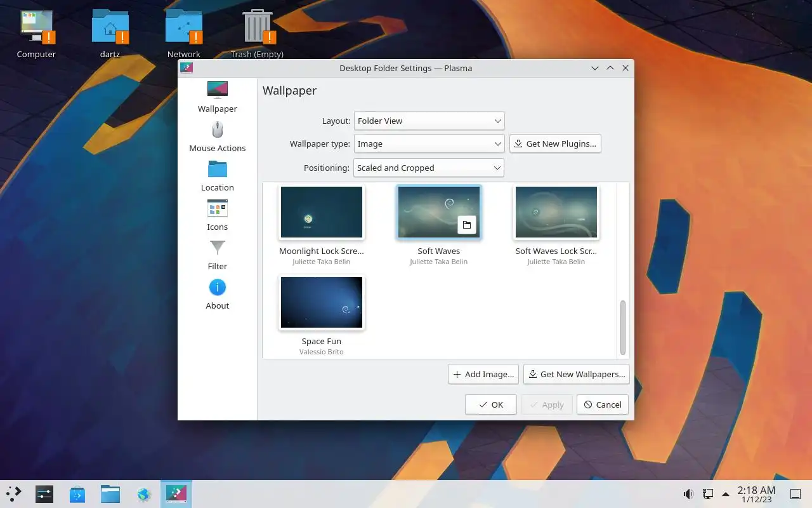Open the Mouse Actions section
The image size is (812, 508).
[x=217, y=137]
